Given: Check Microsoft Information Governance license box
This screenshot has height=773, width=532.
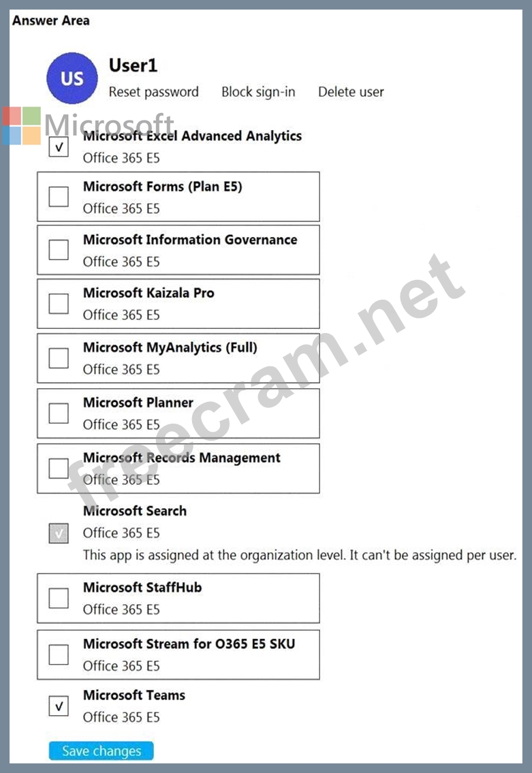Looking at the screenshot, I should click(x=59, y=250).
